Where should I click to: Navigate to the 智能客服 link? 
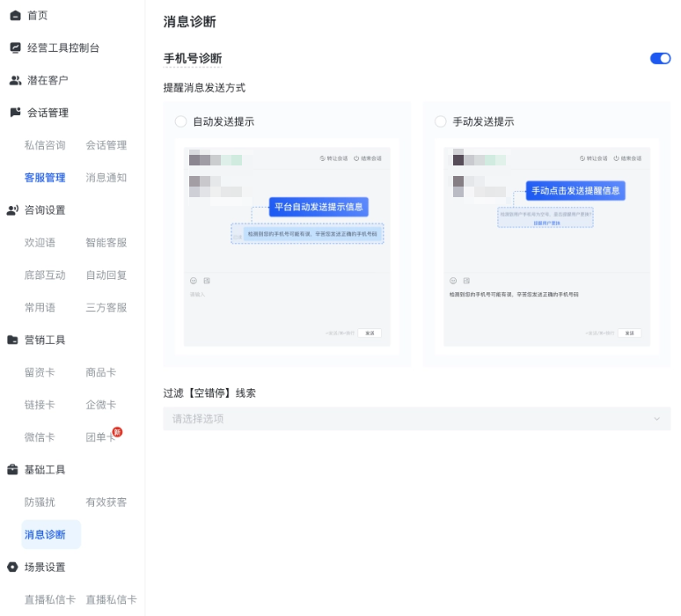106,243
